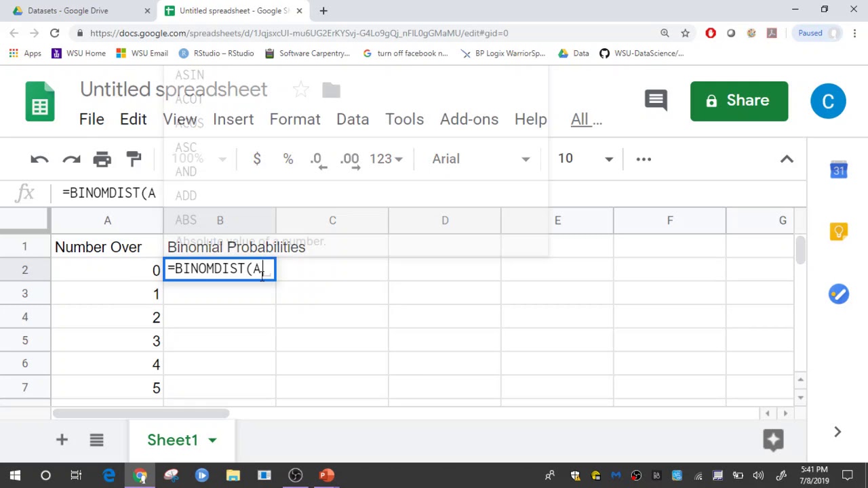Click the Explore button at bottom right
This screenshot has height=488, width=868.
coord(773,439)
